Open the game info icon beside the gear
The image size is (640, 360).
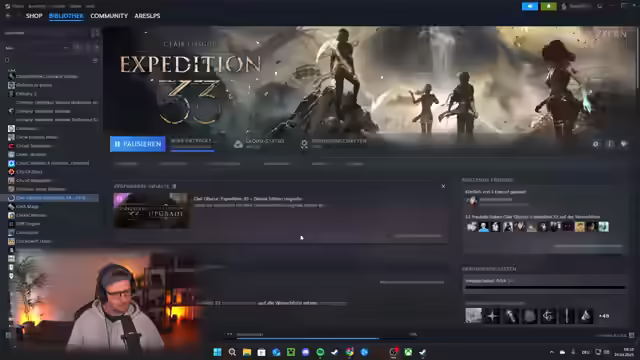(x=610, y=144)
